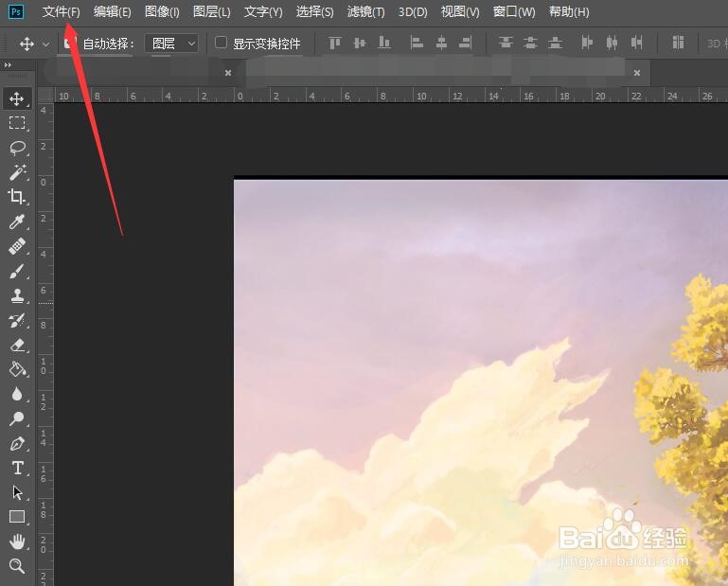Select the Move tool in the toolbox
728x586 pixels.
[17, 98]
